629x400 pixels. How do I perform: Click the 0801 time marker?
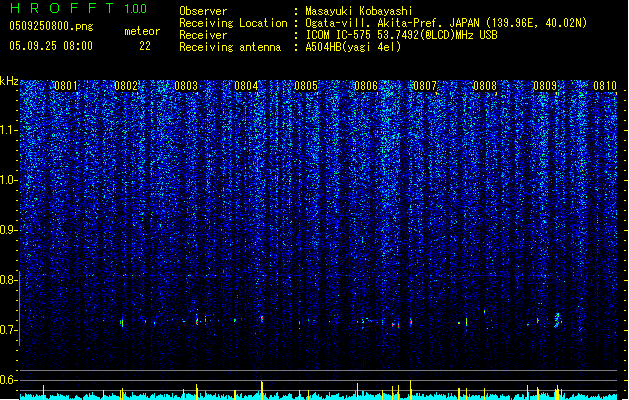coord(66,86)
